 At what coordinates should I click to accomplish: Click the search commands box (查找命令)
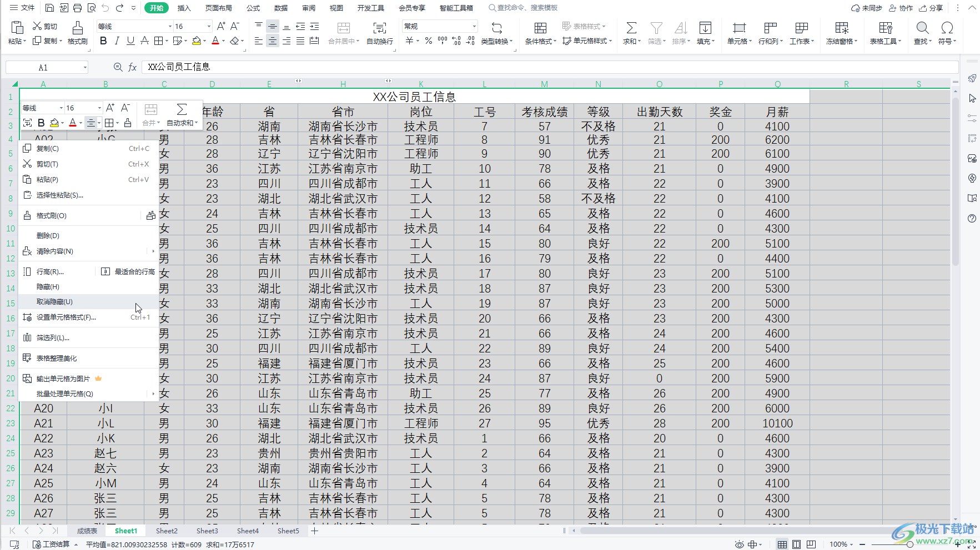[523, 8]
